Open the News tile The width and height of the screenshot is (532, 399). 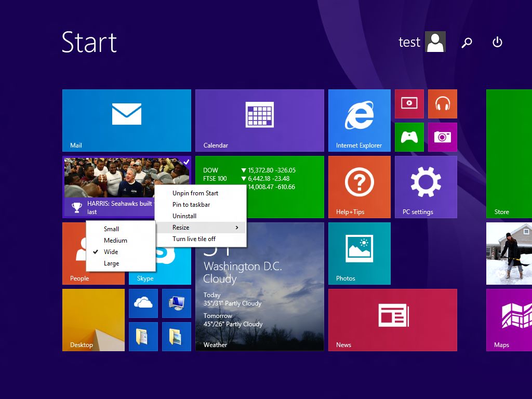(393, 320)
